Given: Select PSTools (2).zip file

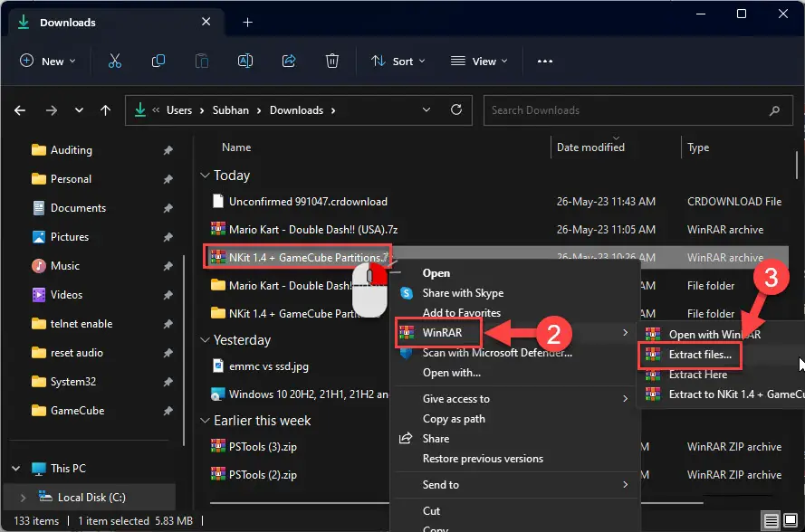Looking at the screenshot, I should (263, 475).
